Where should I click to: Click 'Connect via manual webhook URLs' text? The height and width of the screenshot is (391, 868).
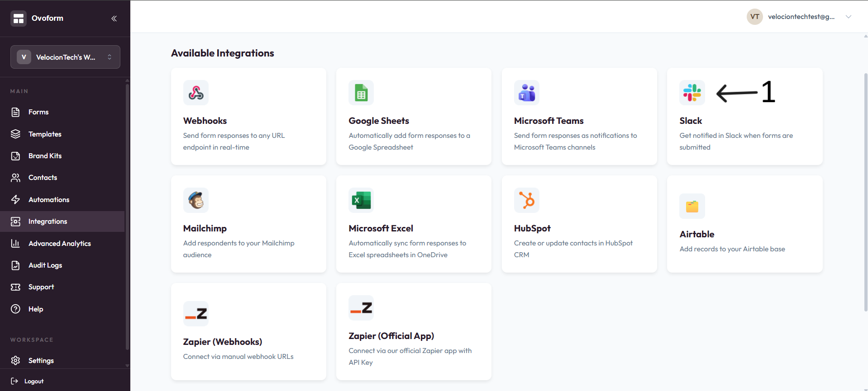(238, 357)
